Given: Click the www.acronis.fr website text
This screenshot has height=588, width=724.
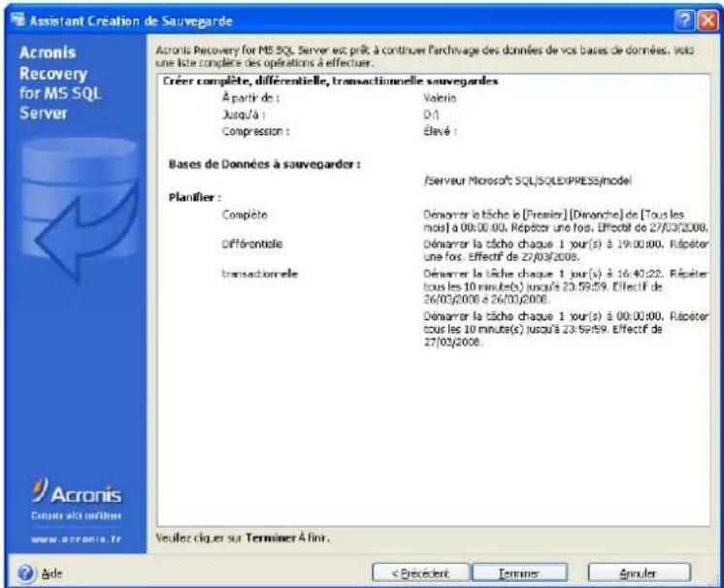Looking at the screenshot, I should click(x=77, y=539).
